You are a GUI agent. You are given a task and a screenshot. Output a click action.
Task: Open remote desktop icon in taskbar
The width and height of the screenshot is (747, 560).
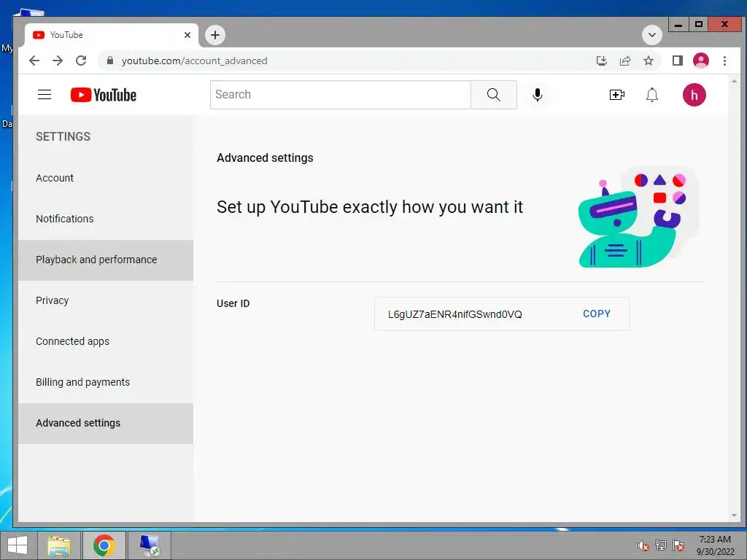pyautogui.click(x=150, y=545)
